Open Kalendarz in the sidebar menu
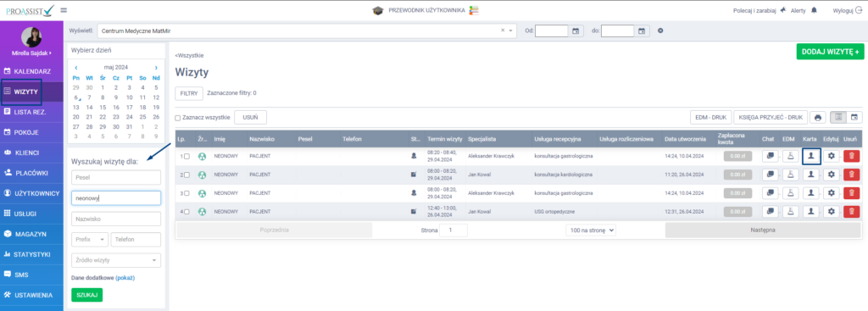Image resolution: width=868 pixels, height=311 pixels. click(32, 71)
